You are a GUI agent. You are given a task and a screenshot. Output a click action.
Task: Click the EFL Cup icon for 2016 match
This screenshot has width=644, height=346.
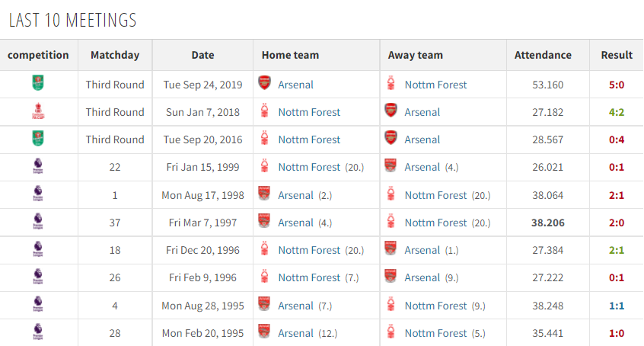[38, 139]
